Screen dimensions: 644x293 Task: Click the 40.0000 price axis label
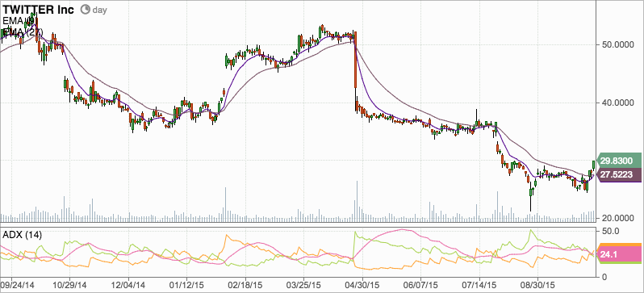click(617, 103)
